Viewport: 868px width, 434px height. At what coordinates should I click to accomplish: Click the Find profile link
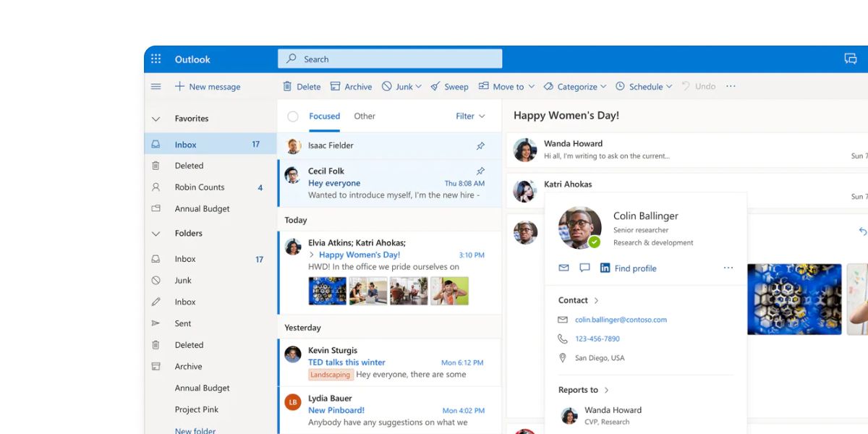[636, 268]
